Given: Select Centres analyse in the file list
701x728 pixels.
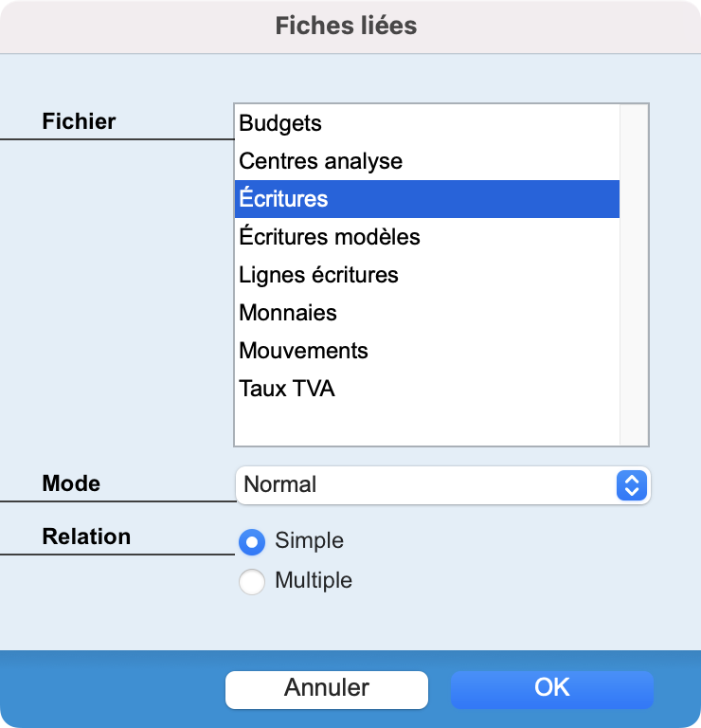Looking at the screenshot, I should pos(427,161).
